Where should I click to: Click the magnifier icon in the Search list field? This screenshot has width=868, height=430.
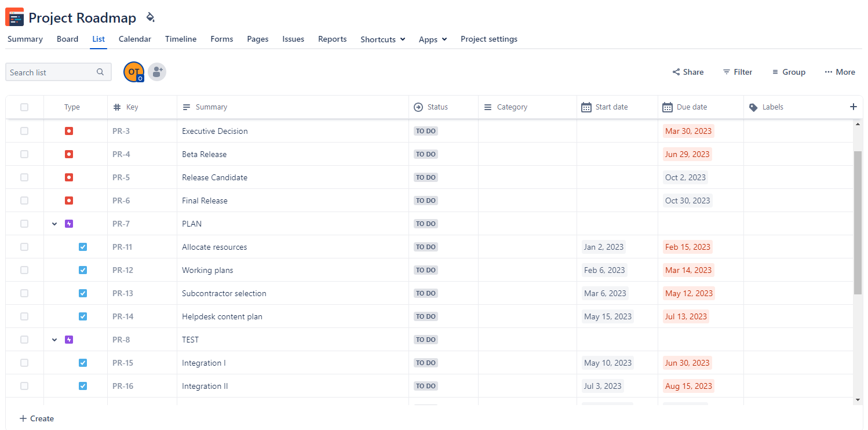click(100, 72)
